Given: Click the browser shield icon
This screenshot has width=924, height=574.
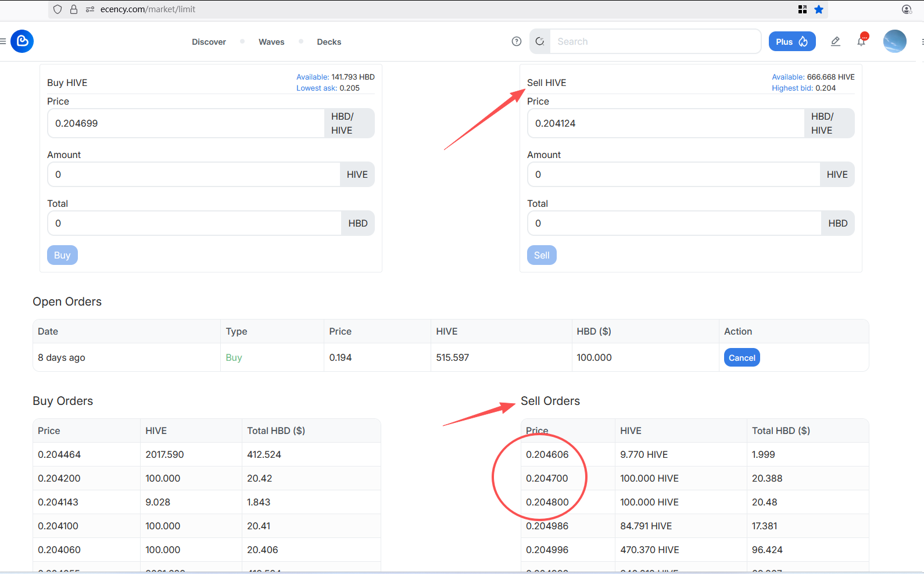Looking at the screenshot, I should coord(58,9).
